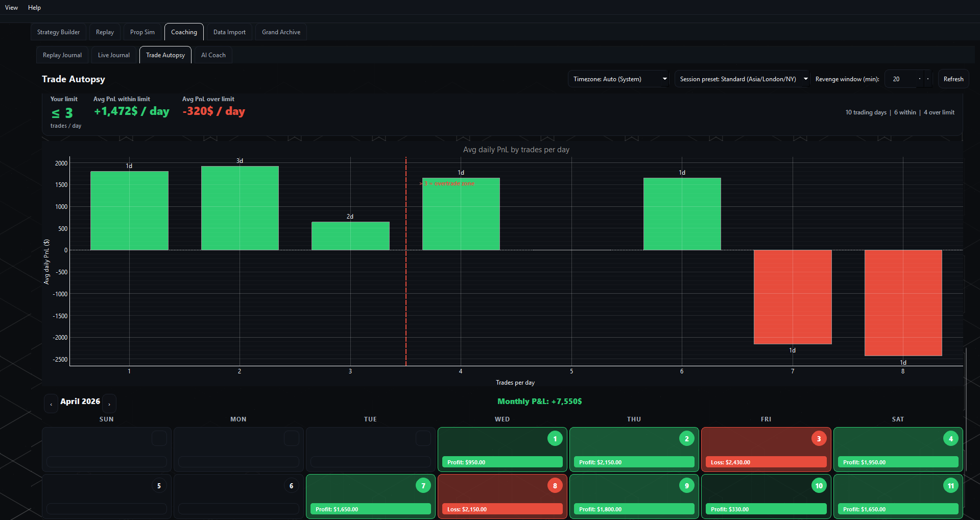Open the Live Journal sub-tab
The image size is (980, 520).
pos(113,55)
